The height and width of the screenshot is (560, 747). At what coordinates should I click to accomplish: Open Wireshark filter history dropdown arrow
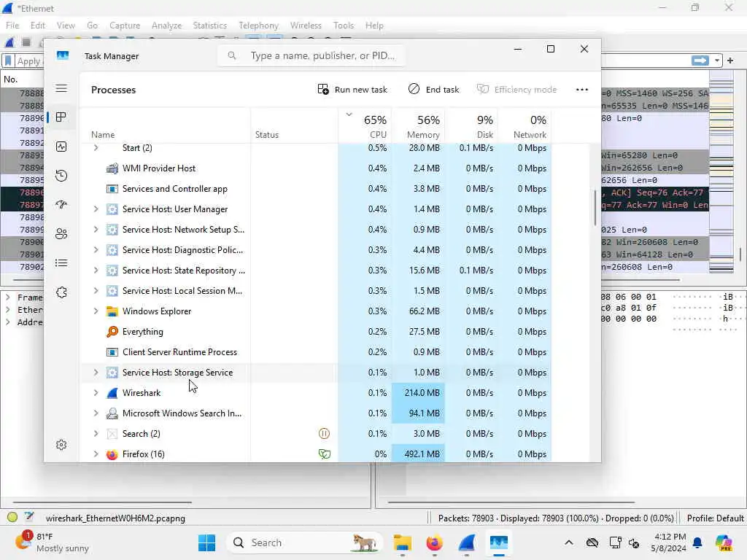716,61
